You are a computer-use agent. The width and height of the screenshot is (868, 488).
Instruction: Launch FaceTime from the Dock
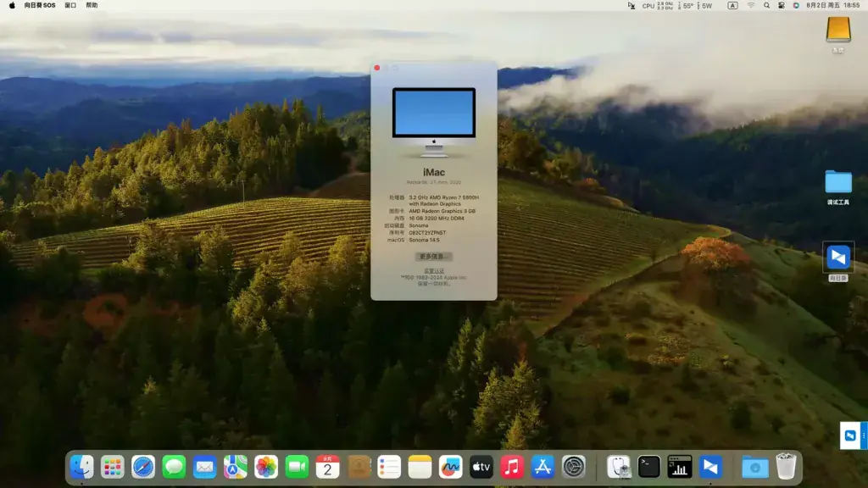pyautogui.click(x=297, y=467)
